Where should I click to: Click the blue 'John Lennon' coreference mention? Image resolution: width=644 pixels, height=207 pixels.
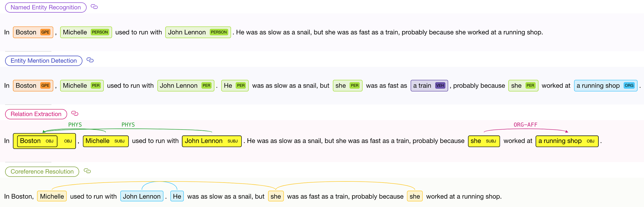[x=142, y=196]
